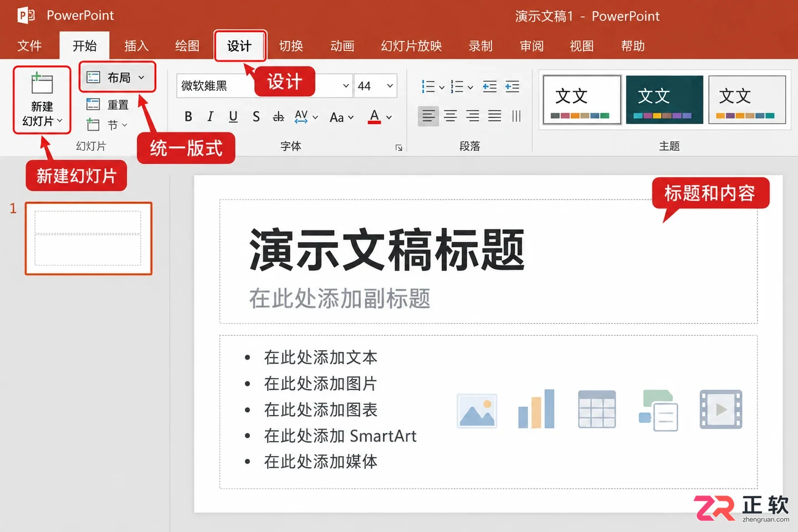Open the File (文件) tab
798x532 pixels.
coord(29,45)
